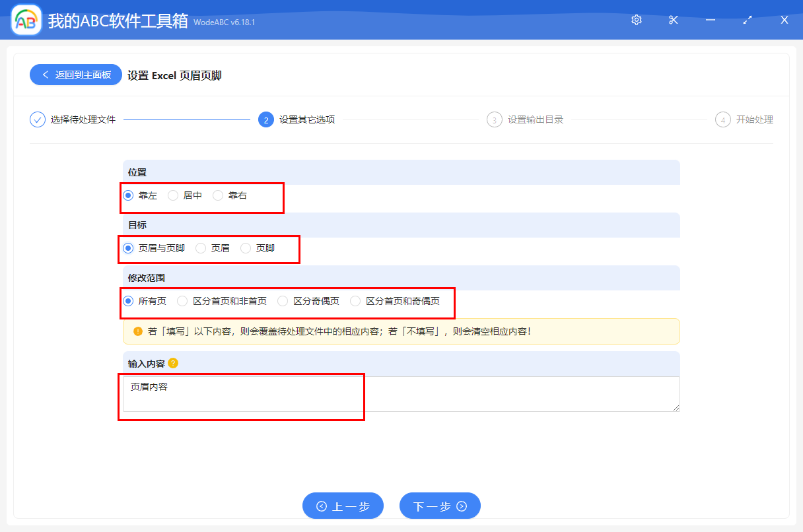This screenshot has height=532, width=803.
Task: Select 区分首页和非首页 range option
Action: pyautogui.click(x=182, y=301)
